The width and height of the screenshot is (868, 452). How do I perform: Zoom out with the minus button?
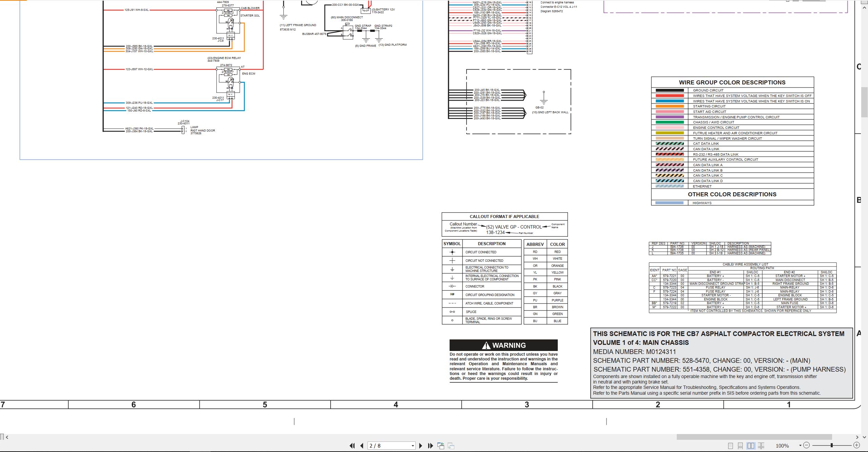[x=807, y=445]
